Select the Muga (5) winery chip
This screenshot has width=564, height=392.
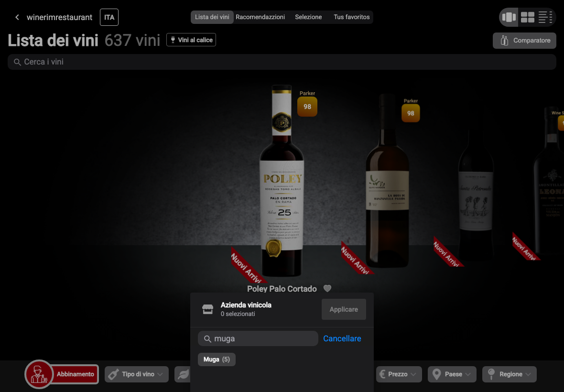click(x=217, y=359)
